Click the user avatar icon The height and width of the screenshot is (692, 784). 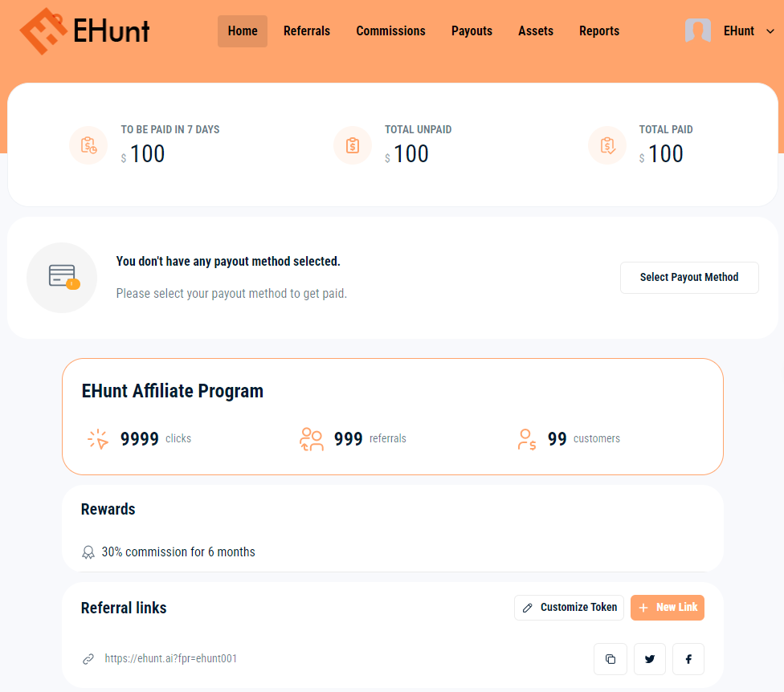pos(697,31)
